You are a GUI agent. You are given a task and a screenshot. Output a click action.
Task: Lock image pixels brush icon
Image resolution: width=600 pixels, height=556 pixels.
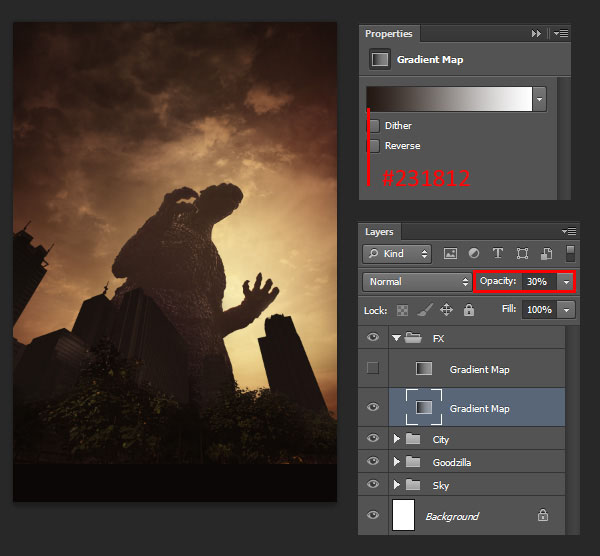[425, 310]
